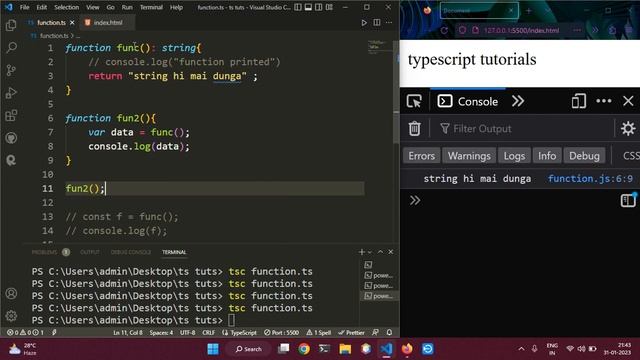The width and height of the screenshot is (640, 360).
Task: Toggle primary side bar layout icon
Action: [x=298, y=7]
